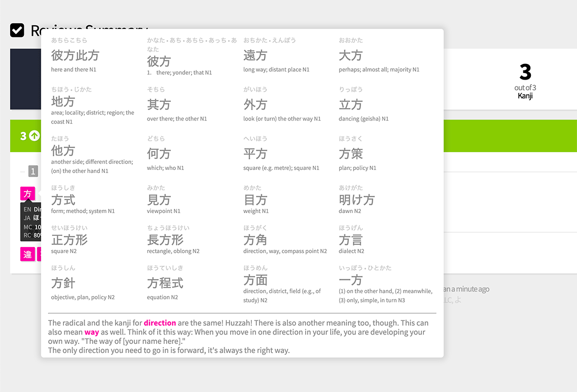This screenshot has height=392, width=577.
Task: Select the vocabulary entry 地方
Action: point(63,101)
